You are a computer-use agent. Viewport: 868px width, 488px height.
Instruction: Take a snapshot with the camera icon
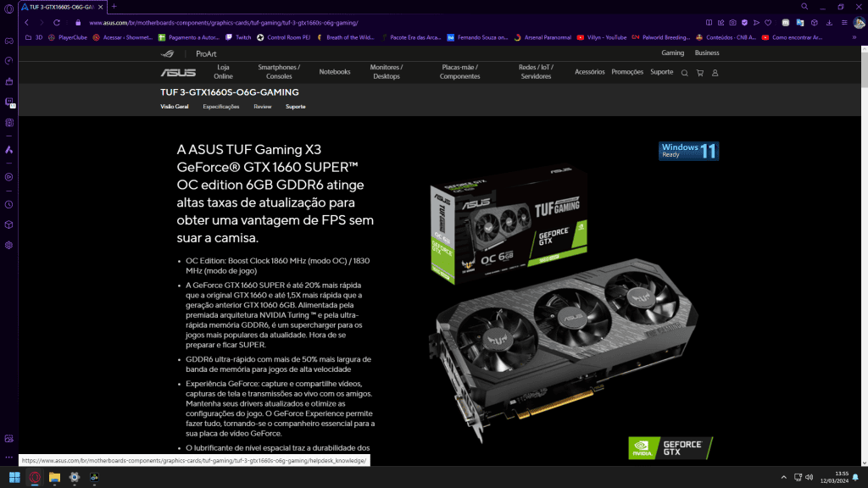click(x=732, y=23)
